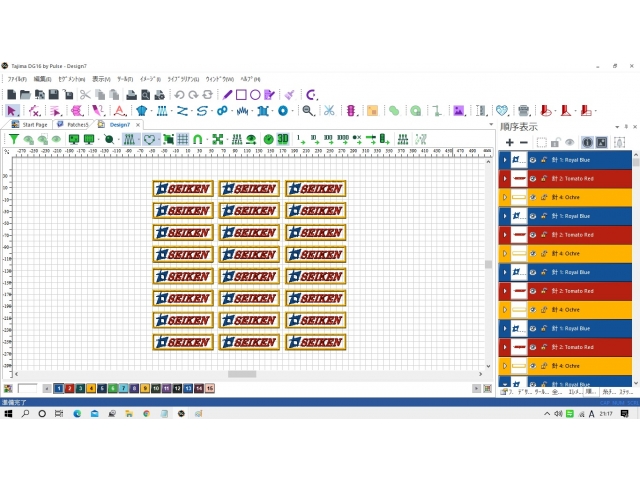
Task: Open Windows taskbar search
Action: tap(25, 413)
